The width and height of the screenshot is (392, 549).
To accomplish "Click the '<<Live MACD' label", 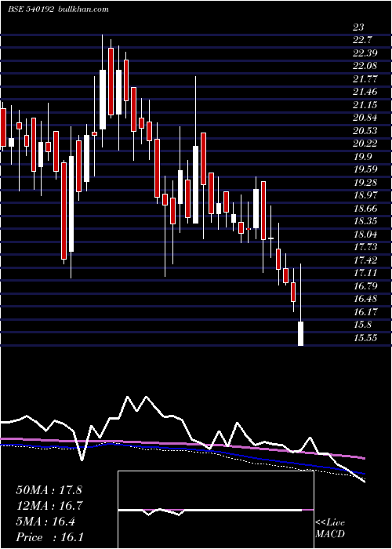I will coord(330,528).
